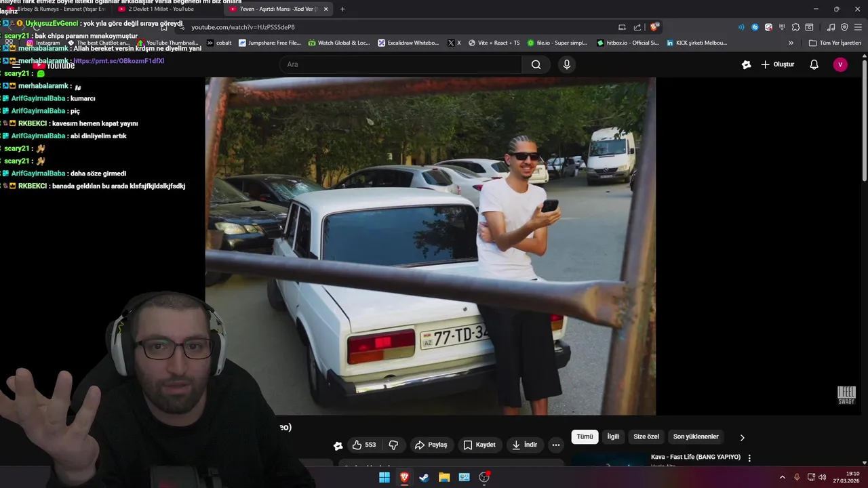Click the YouTube search magnifier button
The image size is (868, 488).
coord(536,64)
